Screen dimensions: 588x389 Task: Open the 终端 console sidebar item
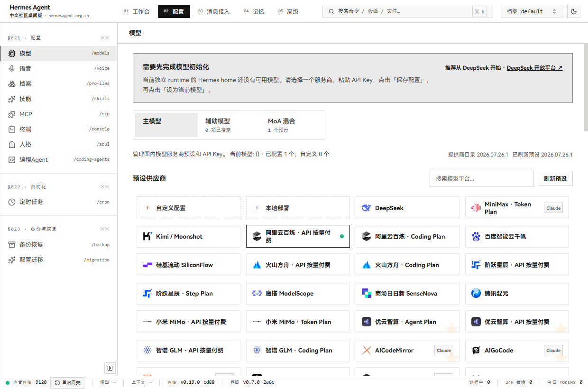(59, 130)
